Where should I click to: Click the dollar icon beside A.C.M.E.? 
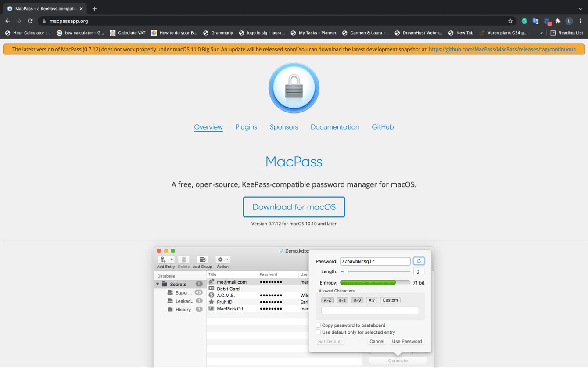pos(212,295)
